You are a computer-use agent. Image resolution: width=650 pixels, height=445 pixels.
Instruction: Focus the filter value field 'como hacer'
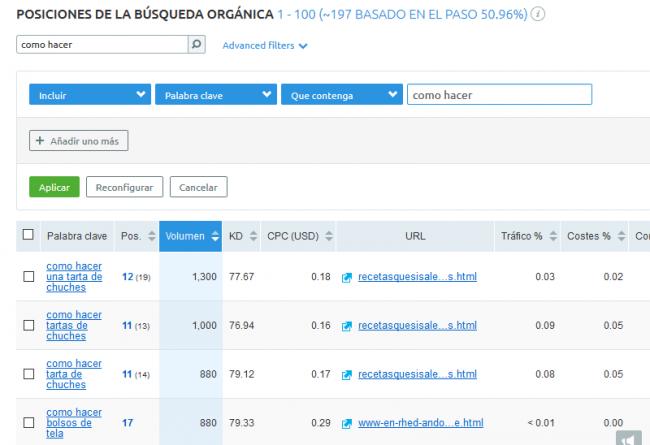point(500,95)
